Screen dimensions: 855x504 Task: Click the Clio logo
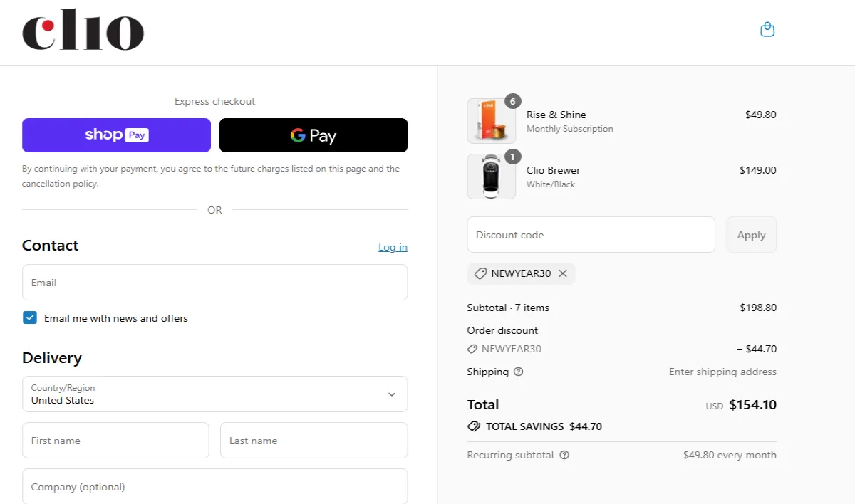click(x=83, y=30)
